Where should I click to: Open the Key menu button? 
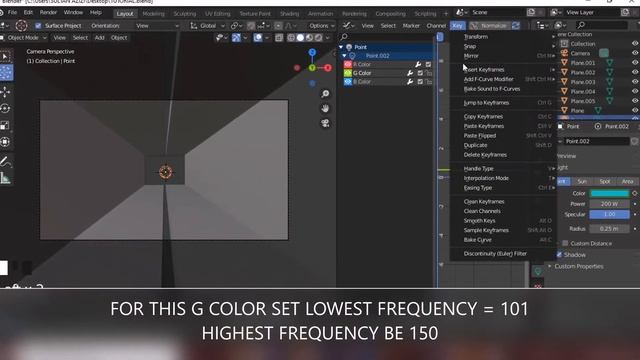click(x=457, y=25)
